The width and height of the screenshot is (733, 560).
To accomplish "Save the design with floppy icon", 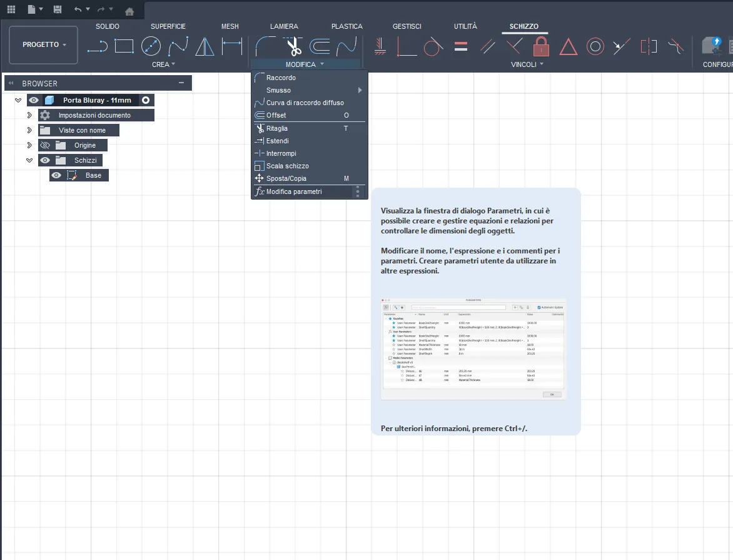I will click(x=58, y=9).
